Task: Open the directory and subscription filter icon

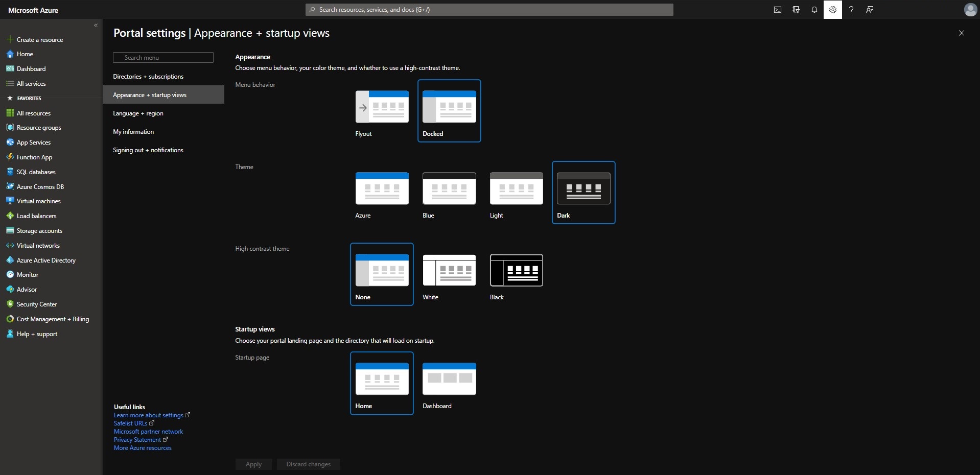Action: click(x=796, y=10)
